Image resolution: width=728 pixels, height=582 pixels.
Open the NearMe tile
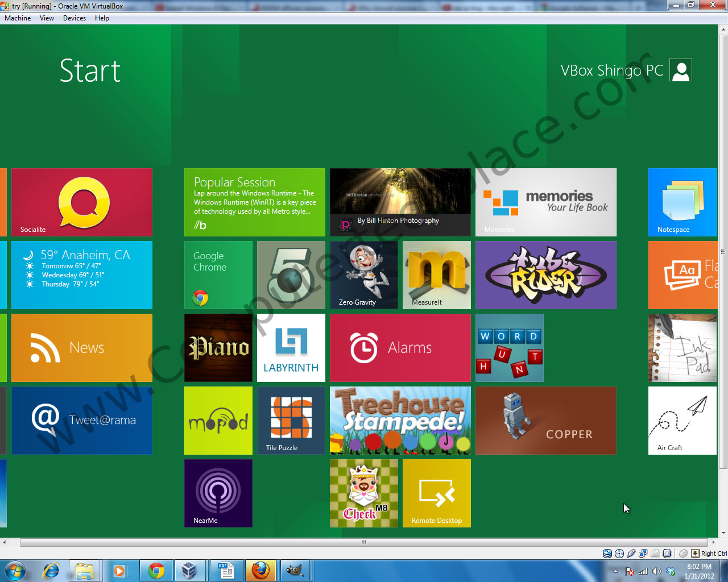218,493
